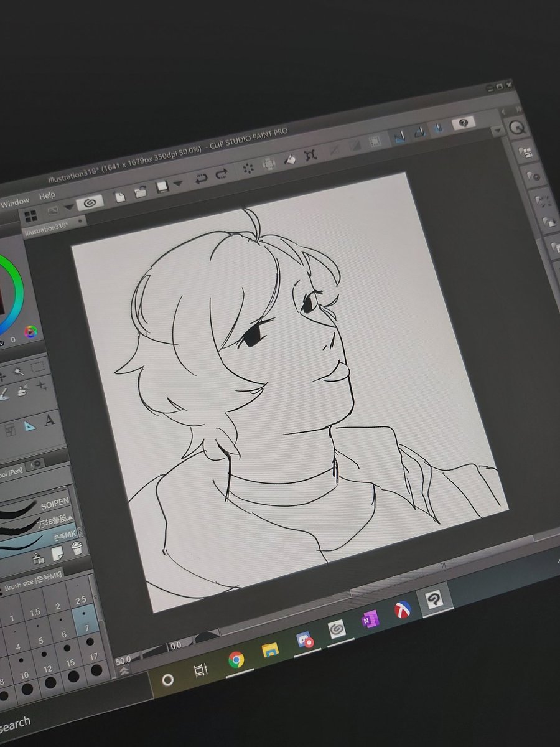Open the Help menu

tap(47, 196)
